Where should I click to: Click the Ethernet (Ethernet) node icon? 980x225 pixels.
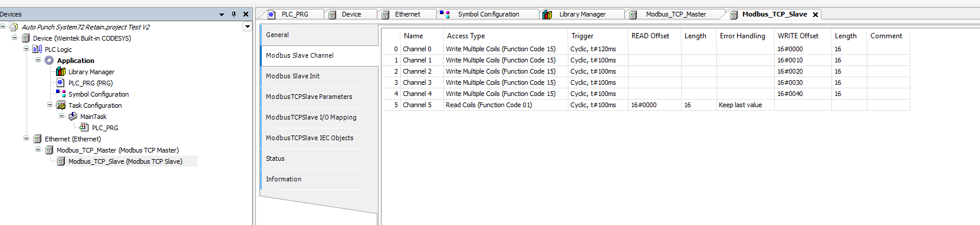click(37, 139)
